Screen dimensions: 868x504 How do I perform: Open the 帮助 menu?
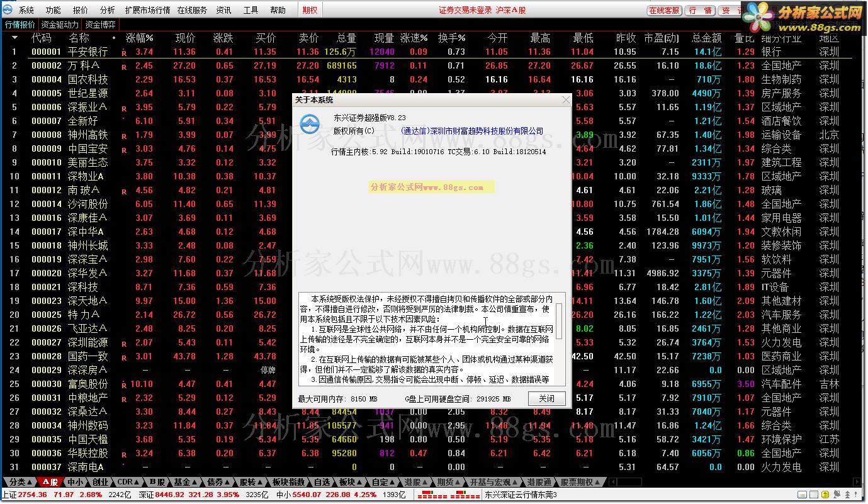point(278,10)
